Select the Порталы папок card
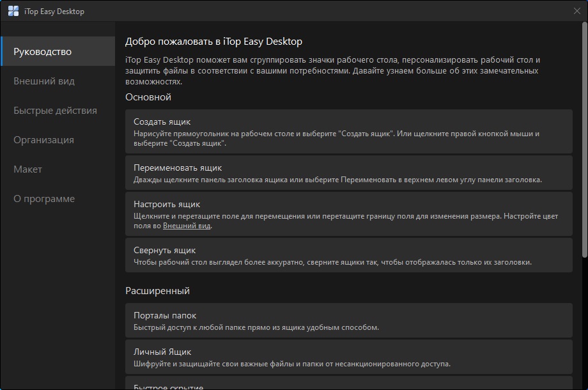This screenshot has width=588, height=390. point(348,319)
